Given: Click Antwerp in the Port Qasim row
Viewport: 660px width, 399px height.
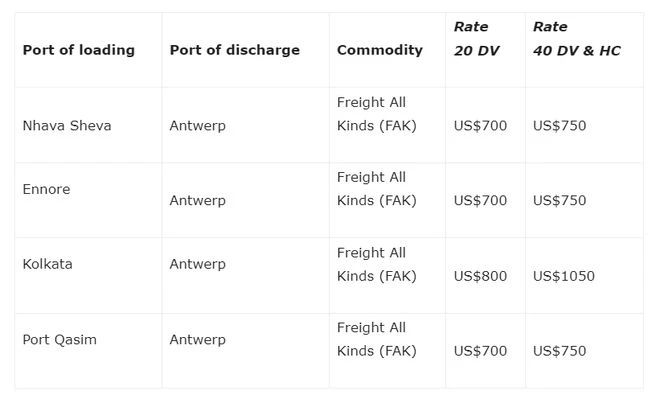Looking at the screenshot, I should (197, 340).
